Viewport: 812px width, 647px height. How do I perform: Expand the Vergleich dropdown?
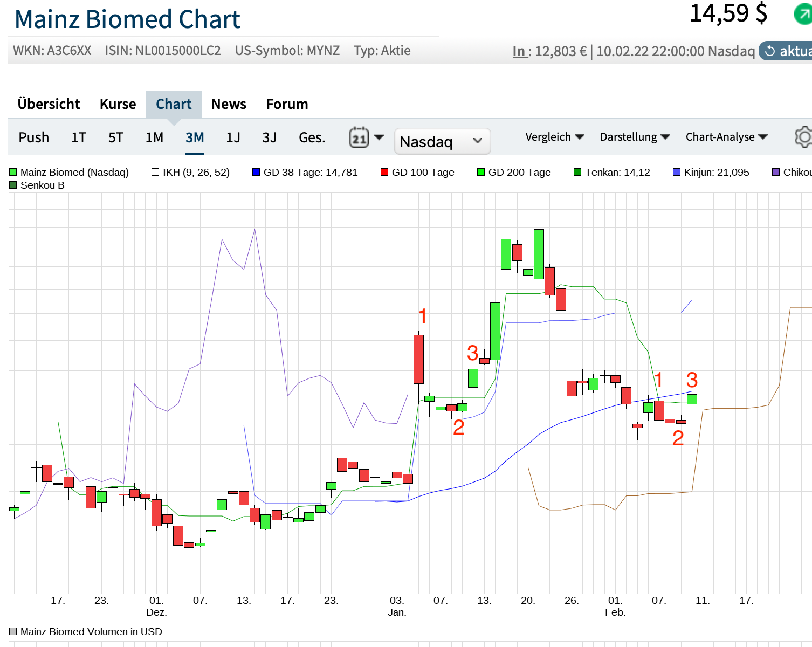(x=555, y=137)
